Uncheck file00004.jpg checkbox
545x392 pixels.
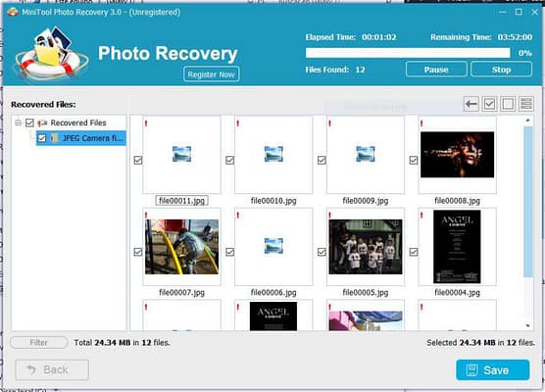pyautogui.click(x=414, y=252)
